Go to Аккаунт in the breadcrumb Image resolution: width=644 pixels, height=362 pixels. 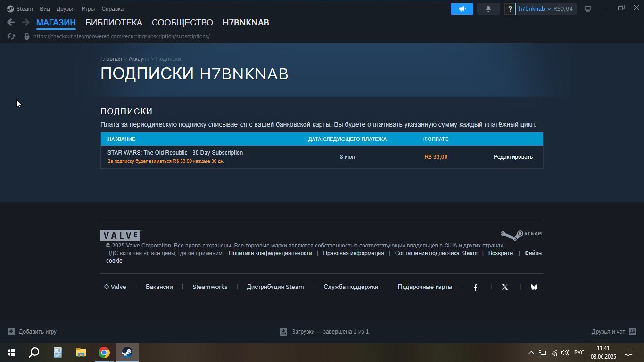tap(139, 59)
